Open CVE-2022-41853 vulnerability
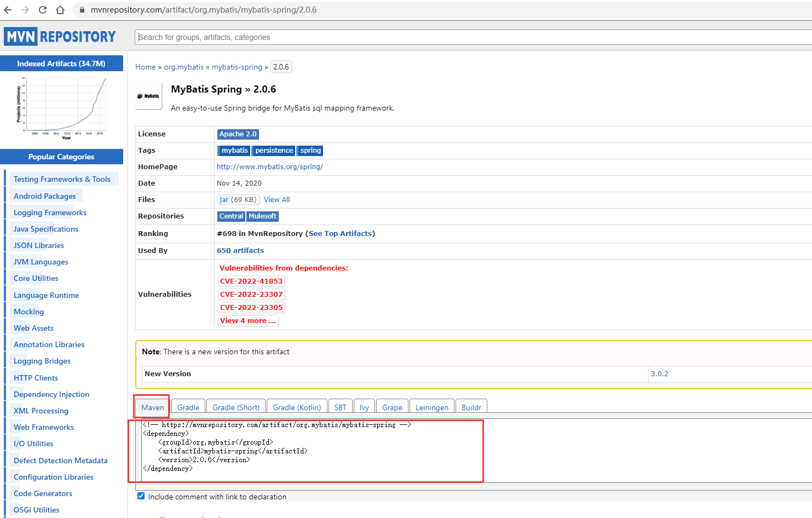This screenshot has height=518, width=812. pos(251,281)
